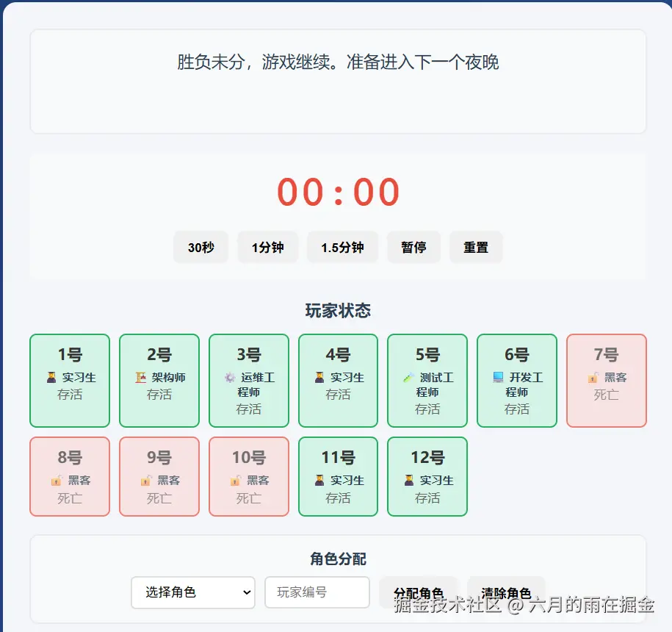This screenshot has height=632, width=672.
Task: Focus the 玩家编号 input field
Action: [x=317, y=592]
